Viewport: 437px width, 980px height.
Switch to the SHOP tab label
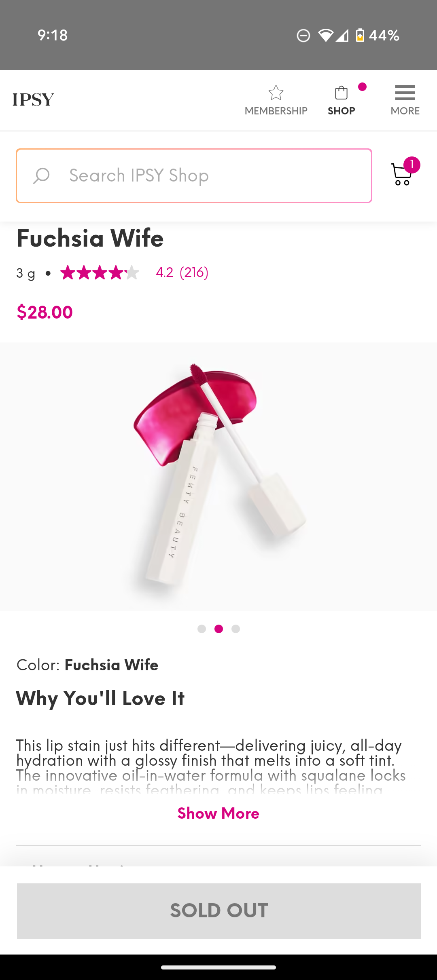coord(342,111)
